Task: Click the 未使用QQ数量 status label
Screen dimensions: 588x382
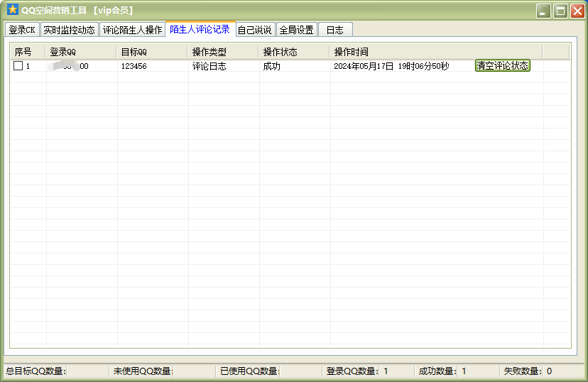Action: pyautogui.click(x=143, y=371)
